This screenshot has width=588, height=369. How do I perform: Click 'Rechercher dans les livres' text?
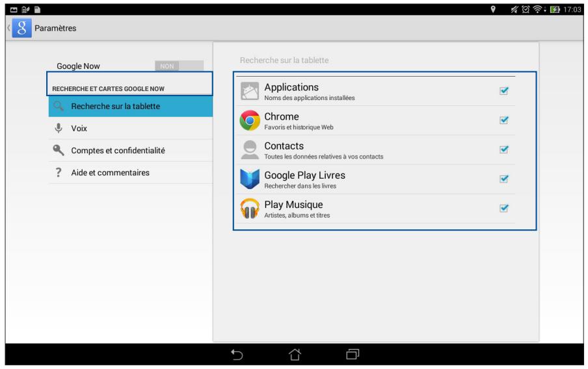tap(301, 186)
